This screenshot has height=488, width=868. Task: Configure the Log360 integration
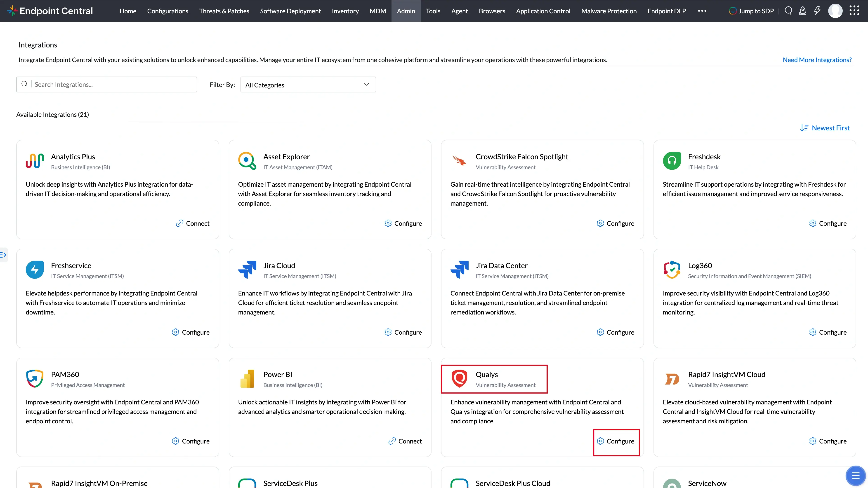pyautogui.click(x=828, y=332)
